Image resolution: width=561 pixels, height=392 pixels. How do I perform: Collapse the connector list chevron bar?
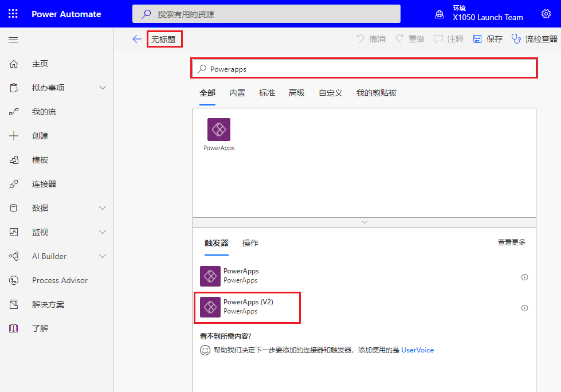click(364, 222)
